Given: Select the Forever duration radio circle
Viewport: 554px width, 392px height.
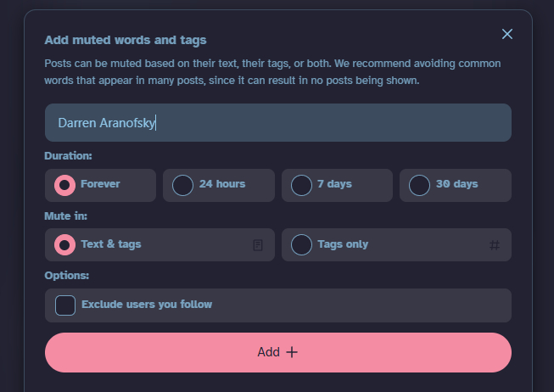Looking at the screenshot, I should click(x=64, y=185).
